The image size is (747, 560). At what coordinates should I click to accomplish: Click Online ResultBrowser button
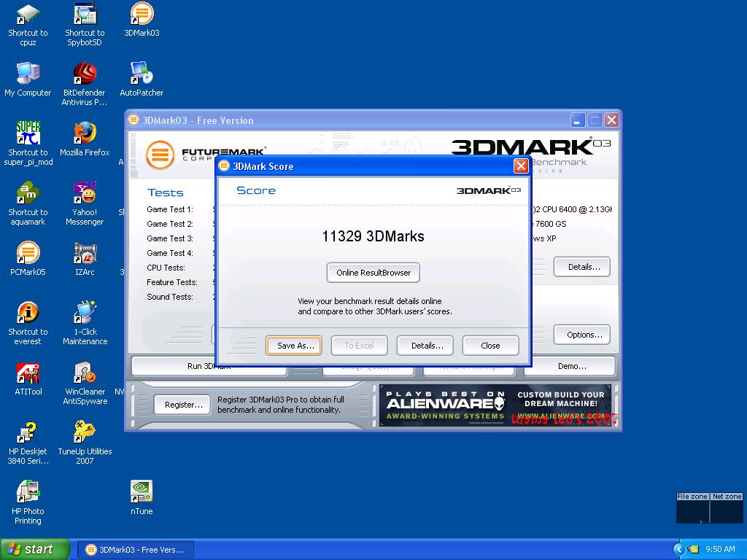(373, 273)
